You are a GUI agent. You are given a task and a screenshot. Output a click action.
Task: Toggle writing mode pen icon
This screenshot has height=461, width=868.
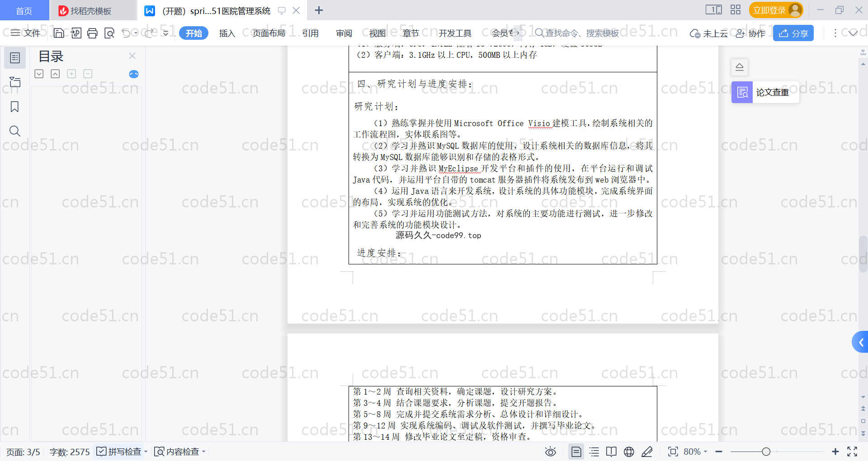(x=647, y=452)
